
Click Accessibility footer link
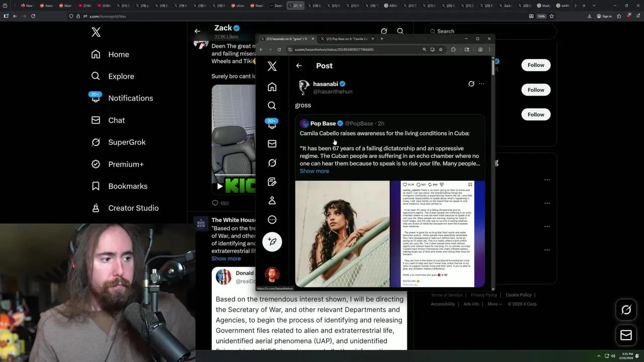pyautogui.click(x=443, y=304)
